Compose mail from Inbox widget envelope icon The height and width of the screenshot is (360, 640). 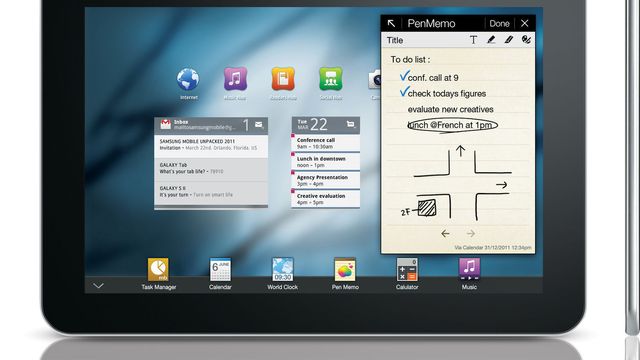259,125
